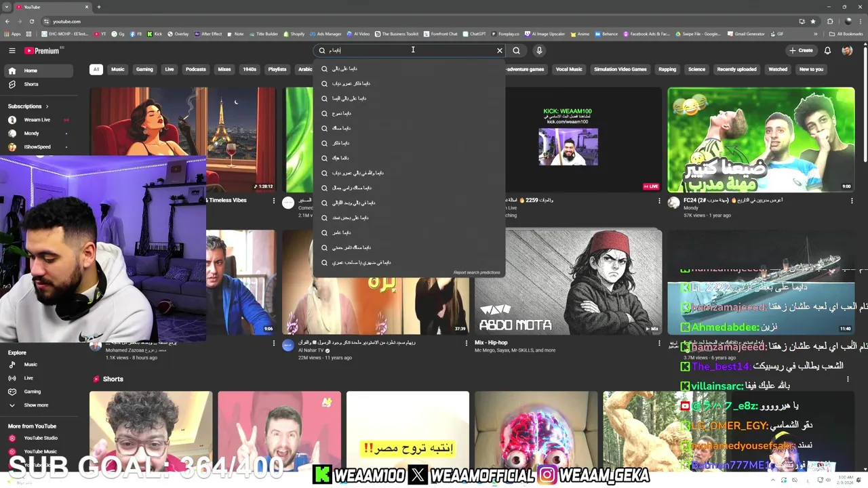Open the KICK: WEAAM100 live stream thumbnail

coord(583,140)
